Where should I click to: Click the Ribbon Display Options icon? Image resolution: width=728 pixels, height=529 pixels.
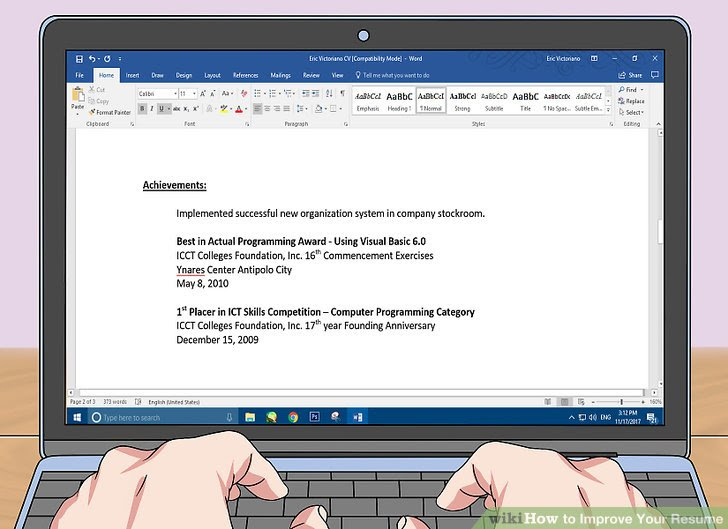[x=594, y=59]
